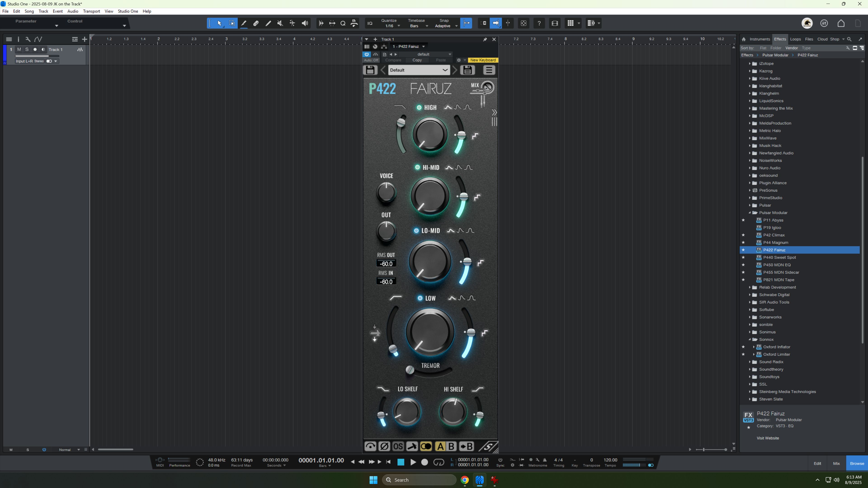Viewport: 868px width, 488px height.
Task: Open the File menu
Action: pyautogui.click(x=5, y=11)
